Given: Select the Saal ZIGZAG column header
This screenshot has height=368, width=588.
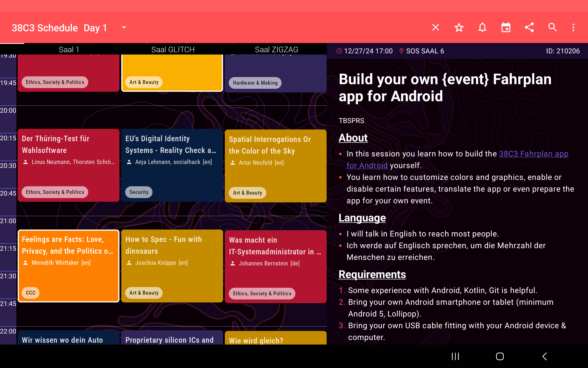Looking at the screenshot, I should tap(276, 49).
